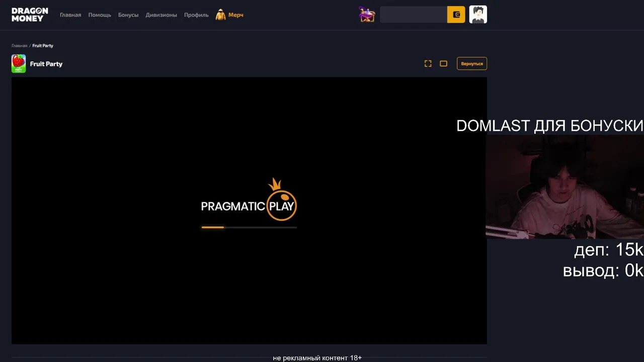644x362 pixels.
Task: Click the Главная breadcrumb link
Action: click(20, 46)
